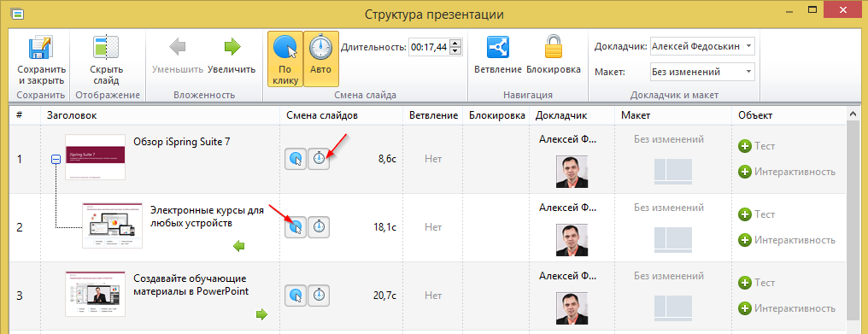
Task: Click presenter photo in slide 3 row
Action: point(572,308)
